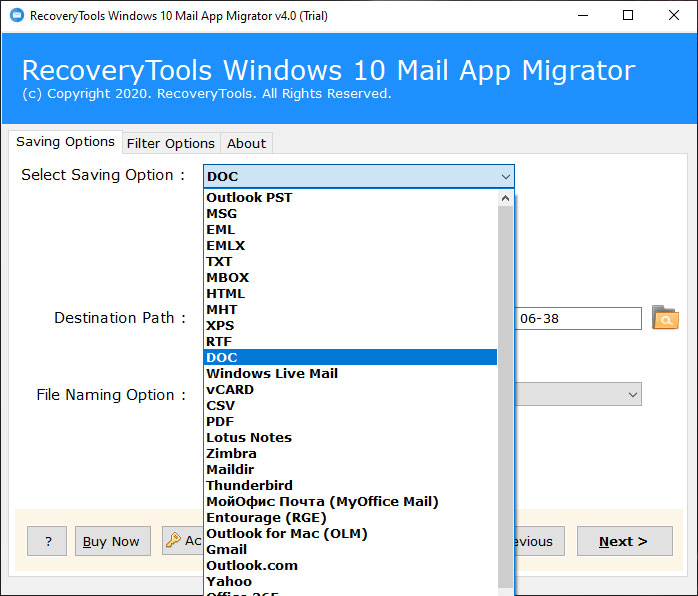The height and width of the screenshot is (596, 698).
Task: Switch to Saving Options tab
Action: pos(65,142)
